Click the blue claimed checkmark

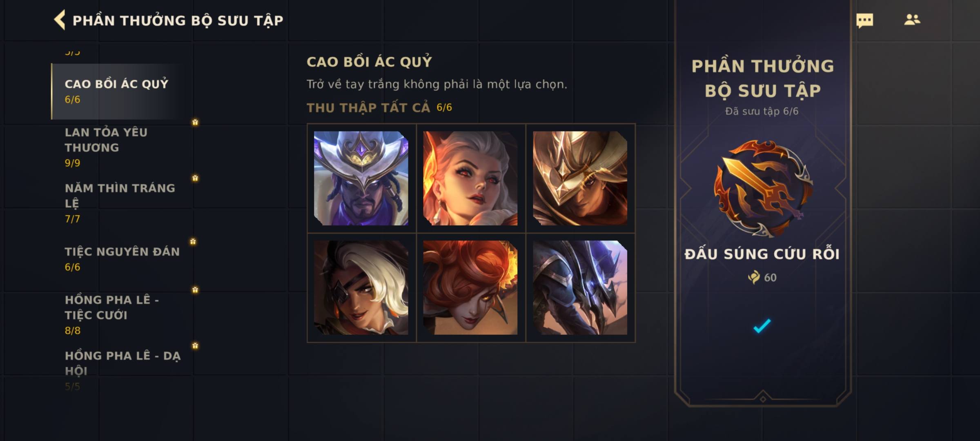(762, 326)
